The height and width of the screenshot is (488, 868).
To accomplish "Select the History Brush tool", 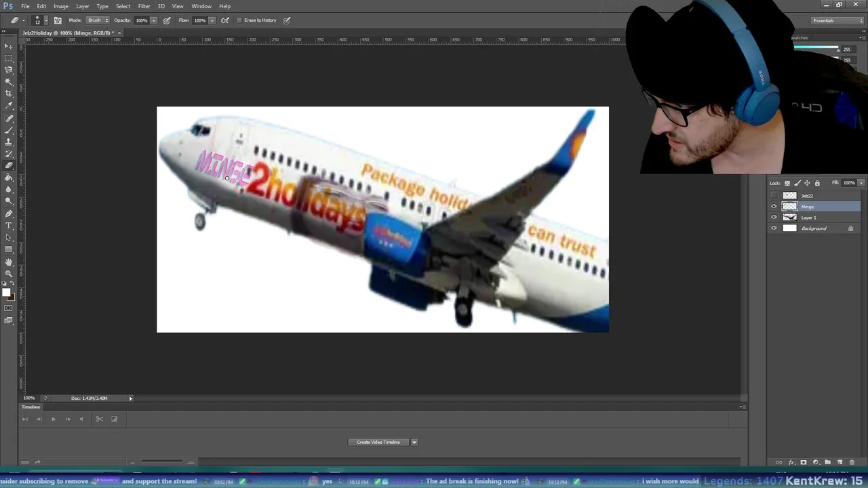I will coord(9,154).
